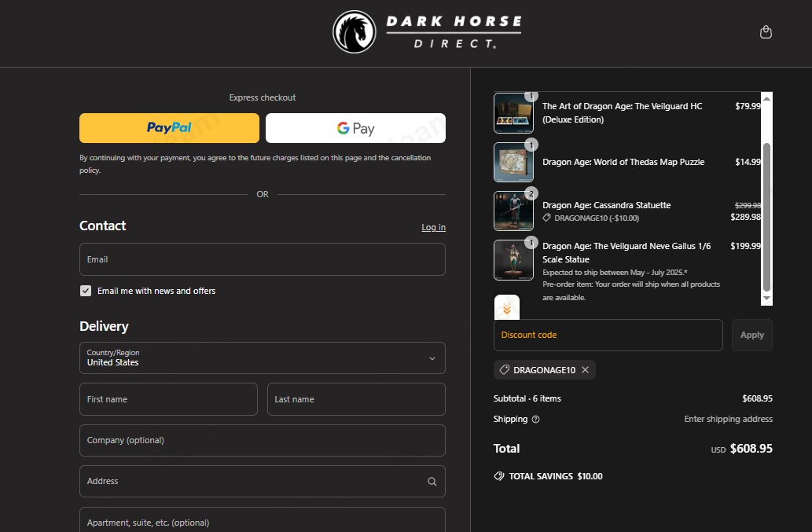The width and height of the screenshot is (812, 532).
Task: Click the Subtotal · 6 items label
Action: [527, 398]
